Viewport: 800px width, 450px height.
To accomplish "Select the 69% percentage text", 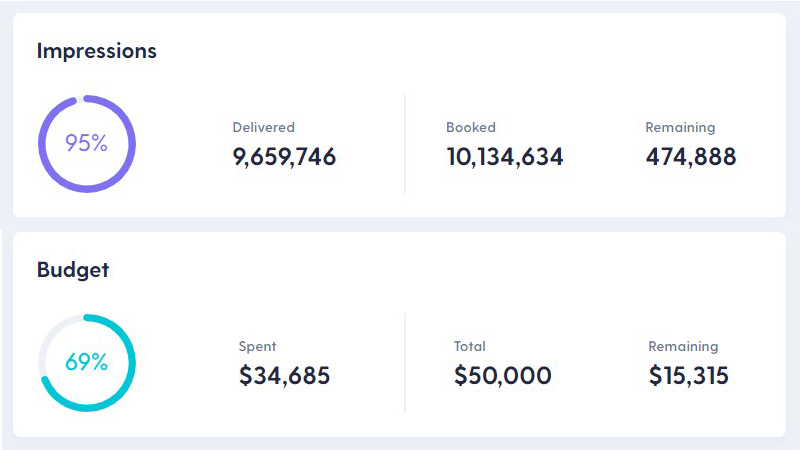I will (x=86, y=363).
